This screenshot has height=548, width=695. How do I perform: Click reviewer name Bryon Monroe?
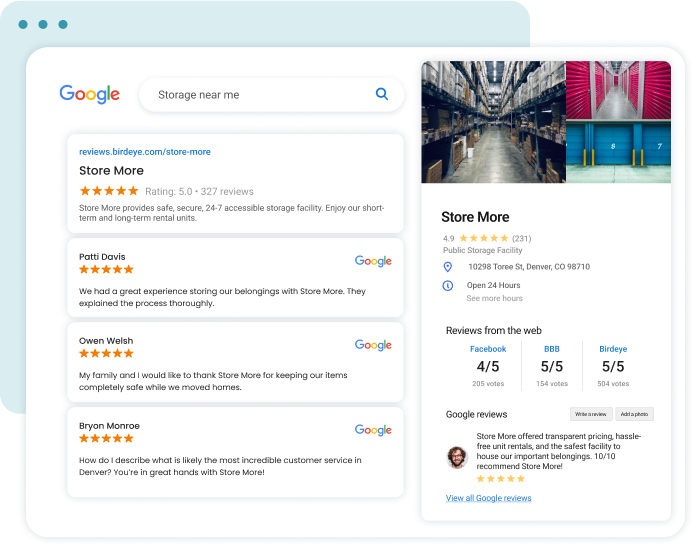109,426
